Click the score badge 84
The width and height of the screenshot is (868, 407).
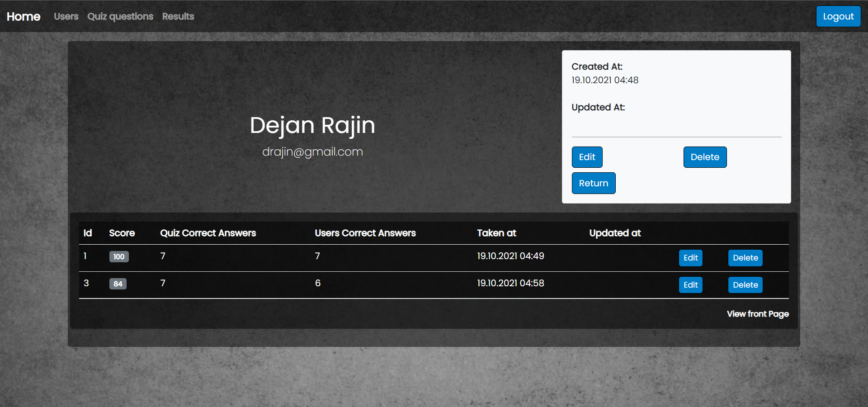coord(118,284)
